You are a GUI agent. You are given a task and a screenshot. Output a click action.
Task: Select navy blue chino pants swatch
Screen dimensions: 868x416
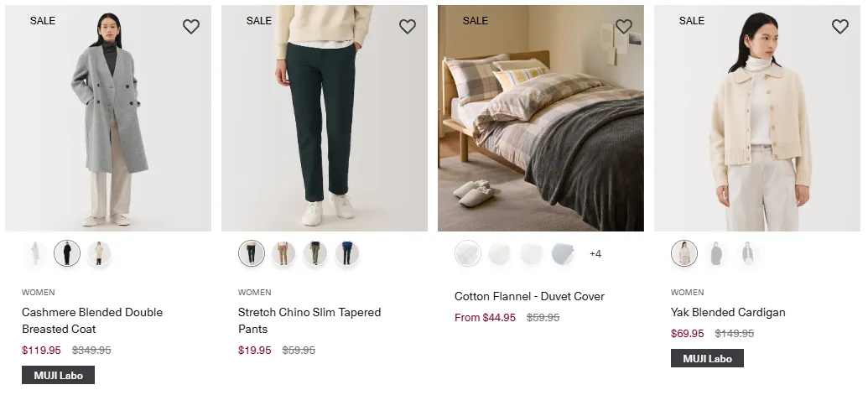coord(347,253)
